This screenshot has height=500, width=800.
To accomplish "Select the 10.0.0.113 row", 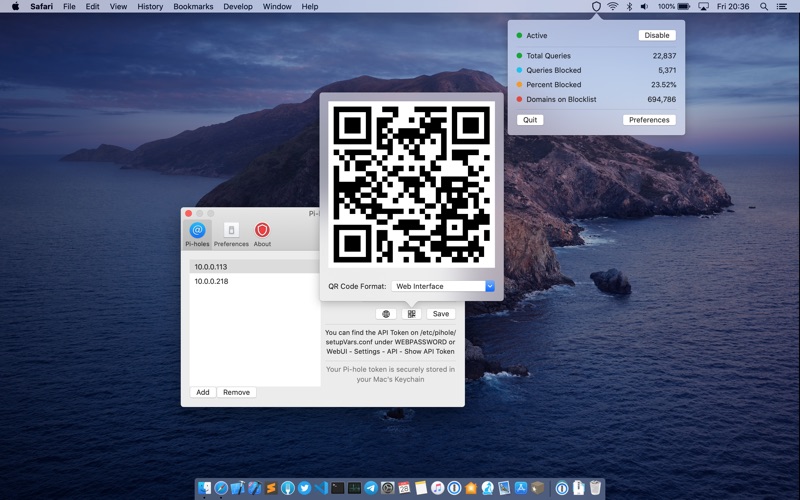I will pyautogui.click(x=255, y=267).
